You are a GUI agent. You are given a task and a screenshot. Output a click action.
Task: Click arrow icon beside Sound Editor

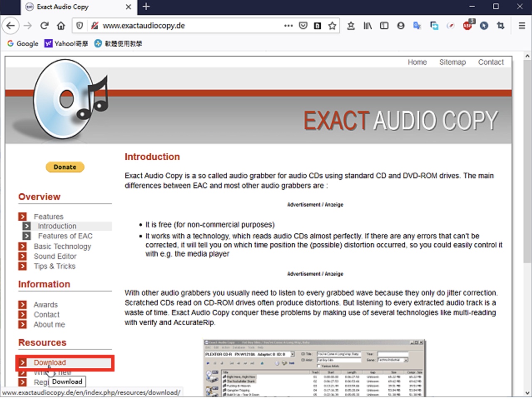22,256
